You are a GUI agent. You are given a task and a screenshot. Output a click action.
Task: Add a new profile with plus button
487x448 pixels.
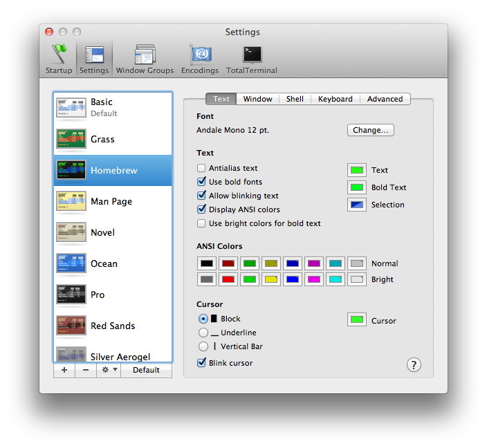coord(64,370)
